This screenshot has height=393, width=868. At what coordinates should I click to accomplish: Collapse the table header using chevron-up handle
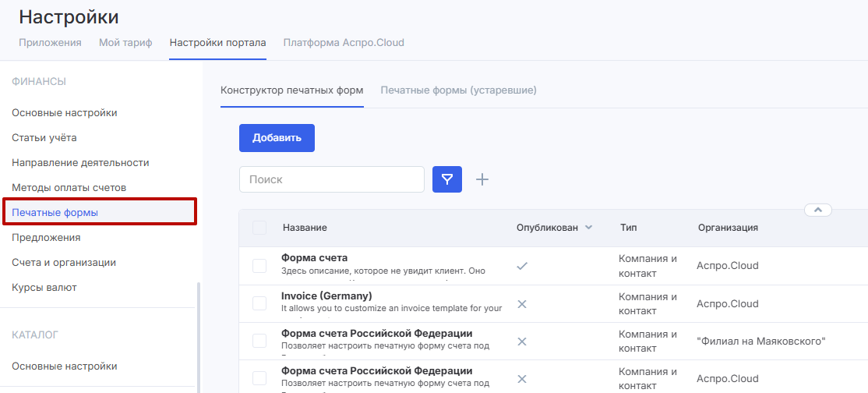[817, 210]
